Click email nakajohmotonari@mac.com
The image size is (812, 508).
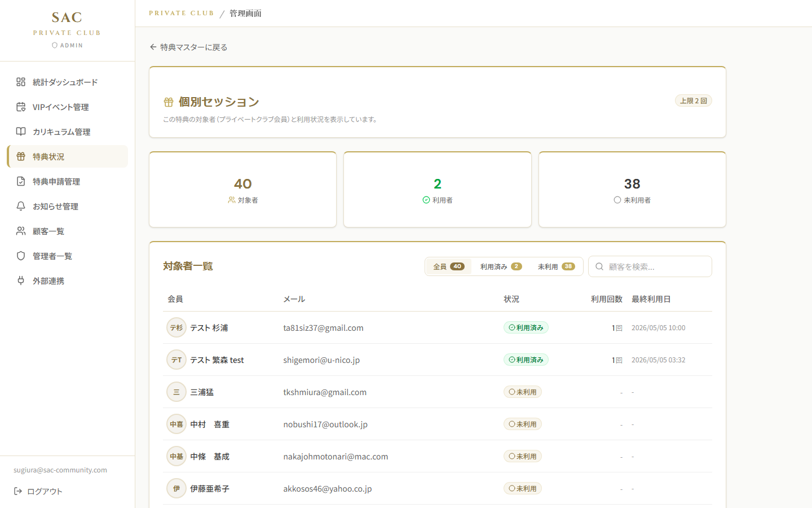[336, 456]
